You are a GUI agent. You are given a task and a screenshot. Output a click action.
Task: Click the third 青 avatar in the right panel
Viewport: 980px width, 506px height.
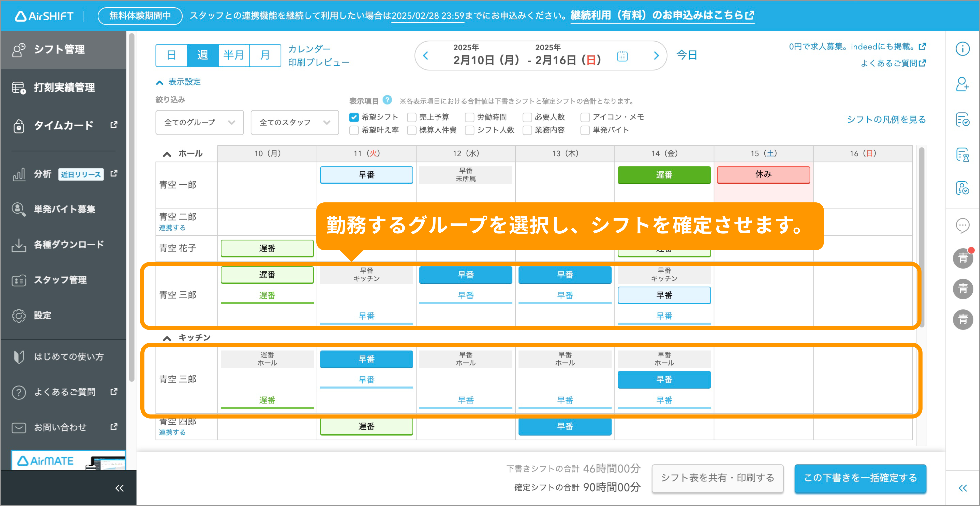(963, 319)
